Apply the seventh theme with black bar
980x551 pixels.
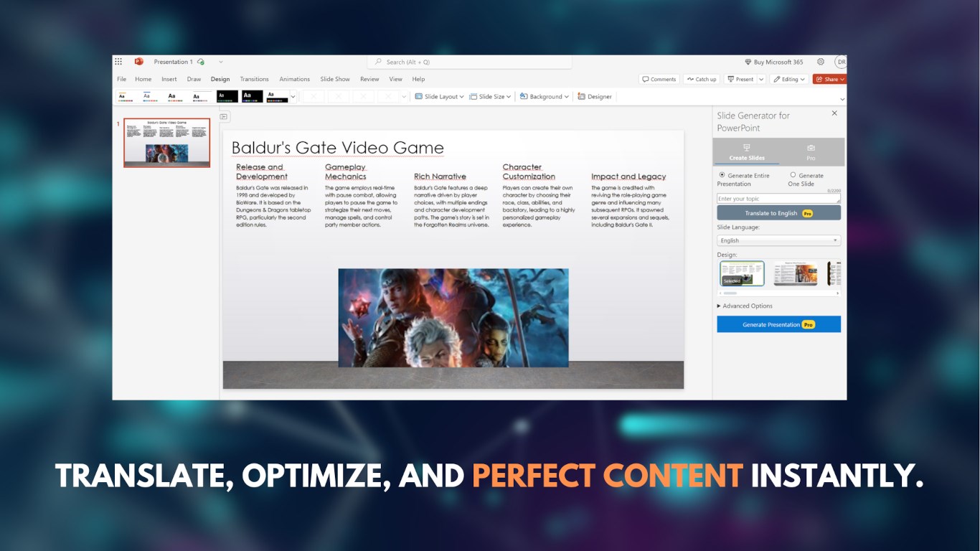pos(277,96)
